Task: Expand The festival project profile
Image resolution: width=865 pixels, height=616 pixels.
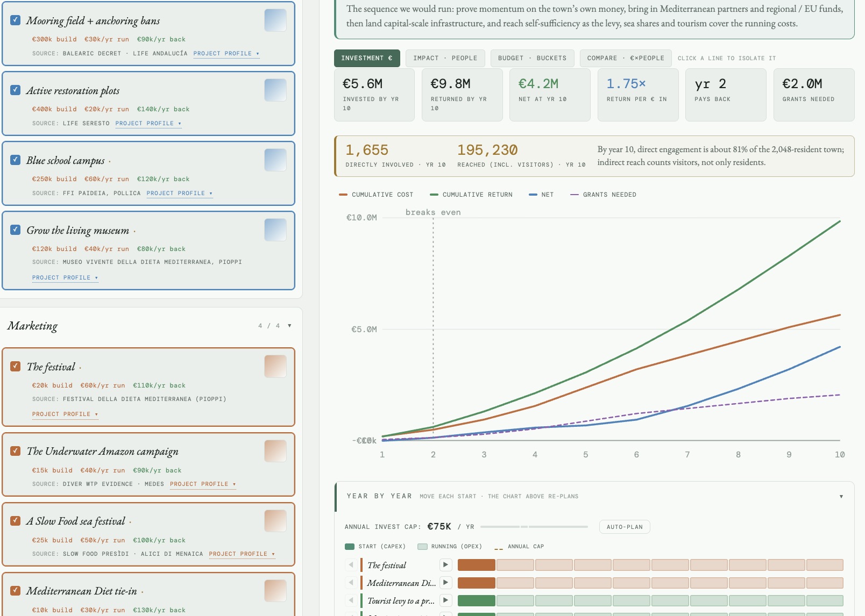Action: tap(65, 414)
